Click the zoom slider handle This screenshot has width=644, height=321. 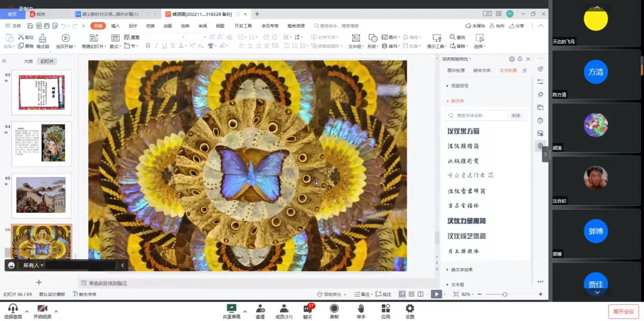click(505, 294)
